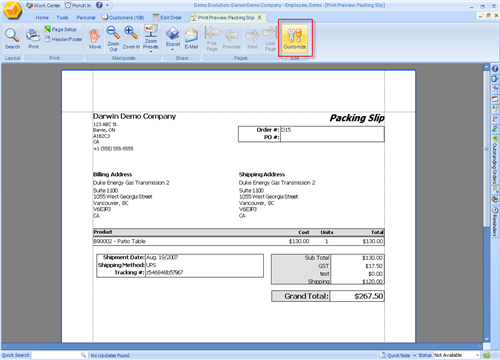The width and height of the screenshot is (500, 360).
Task: Open the Home menu tab
Action: click(x=42, y=18)
